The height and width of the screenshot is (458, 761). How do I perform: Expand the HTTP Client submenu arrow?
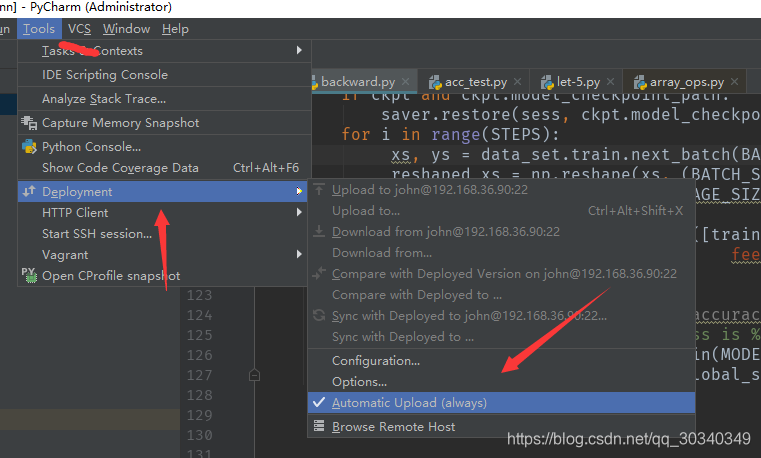[299, 212]
